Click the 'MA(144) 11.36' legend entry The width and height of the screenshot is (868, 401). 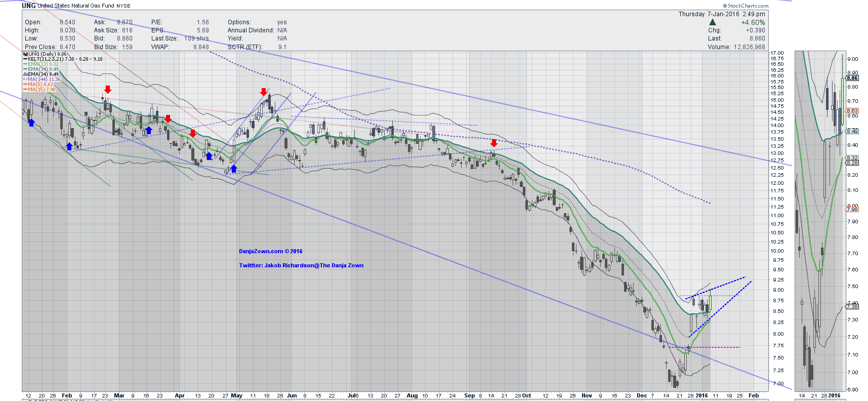[42, 79]
